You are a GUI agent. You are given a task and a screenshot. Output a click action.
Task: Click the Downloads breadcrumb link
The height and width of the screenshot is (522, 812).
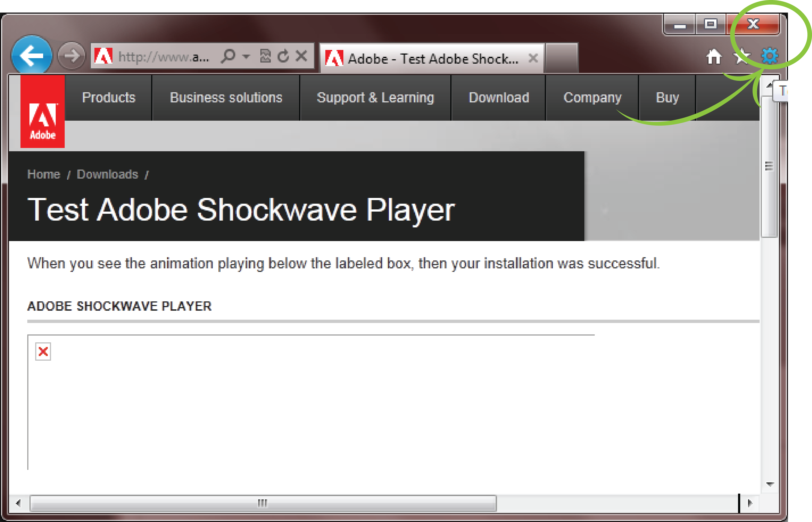click(107, 173)
